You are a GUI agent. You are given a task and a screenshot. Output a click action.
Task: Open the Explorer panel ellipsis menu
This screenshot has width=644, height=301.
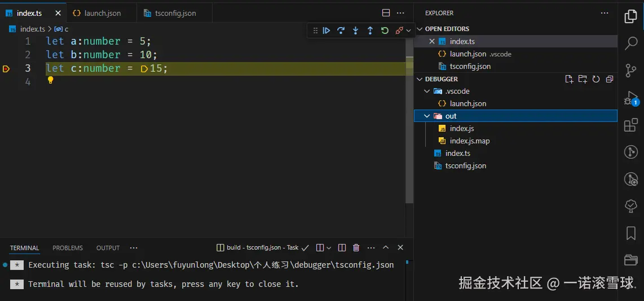(x=605, y=13)
